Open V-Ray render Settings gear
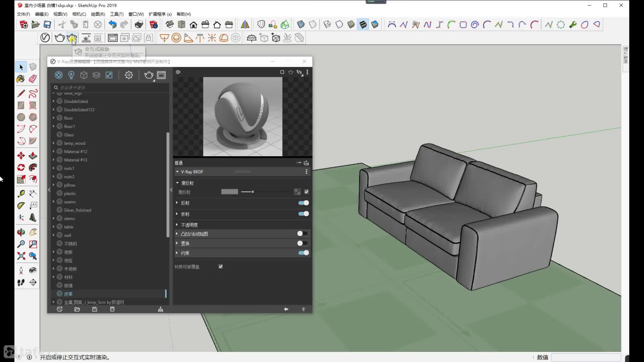 coord(129,75)
